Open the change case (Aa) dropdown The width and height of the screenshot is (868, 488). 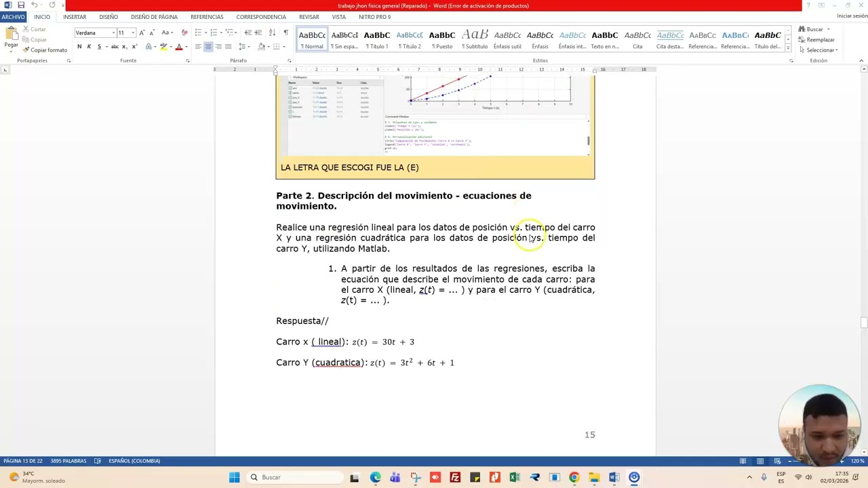(x=167, y=33)
